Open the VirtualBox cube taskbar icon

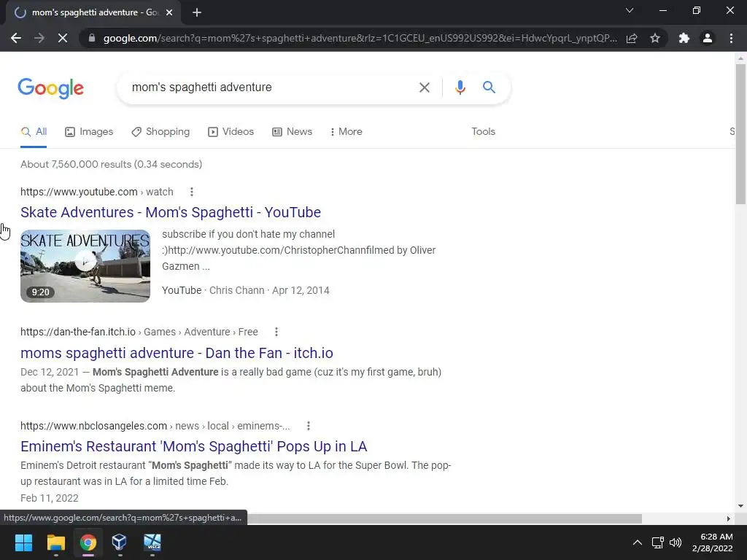click(x=120, y=542)
